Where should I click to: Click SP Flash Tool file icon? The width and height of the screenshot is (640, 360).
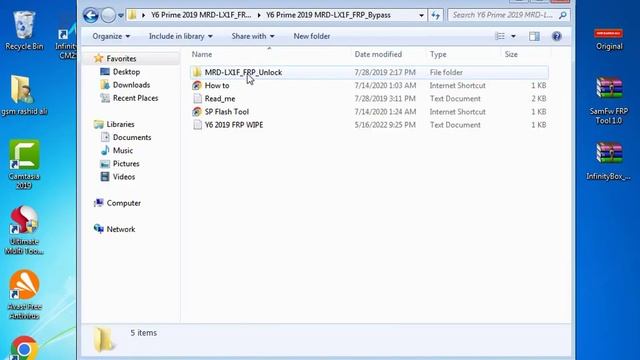[x=197, y=111]
